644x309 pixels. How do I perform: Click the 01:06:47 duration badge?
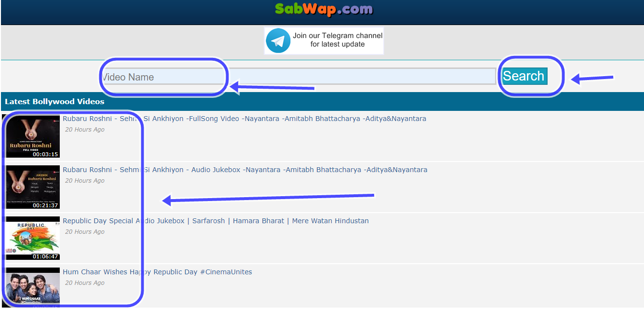45,256
